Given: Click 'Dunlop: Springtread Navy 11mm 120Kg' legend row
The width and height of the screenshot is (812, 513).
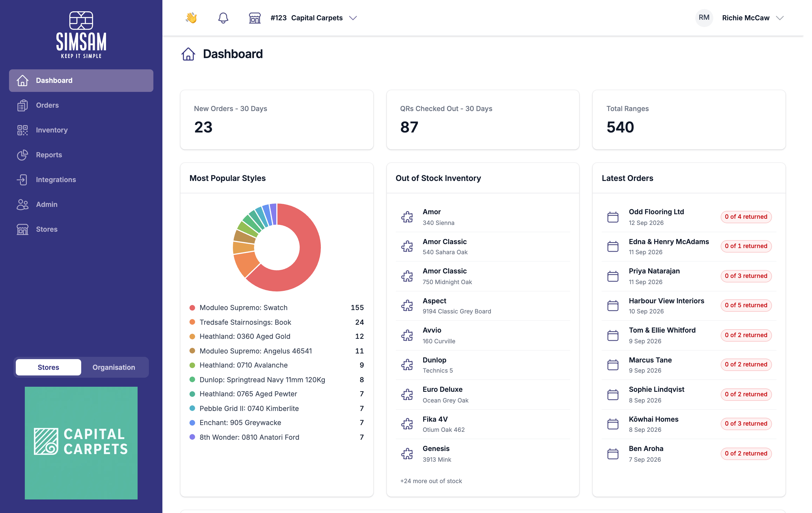Looking at the screenshot, I should pyautogui.click(x=277, y=379).
